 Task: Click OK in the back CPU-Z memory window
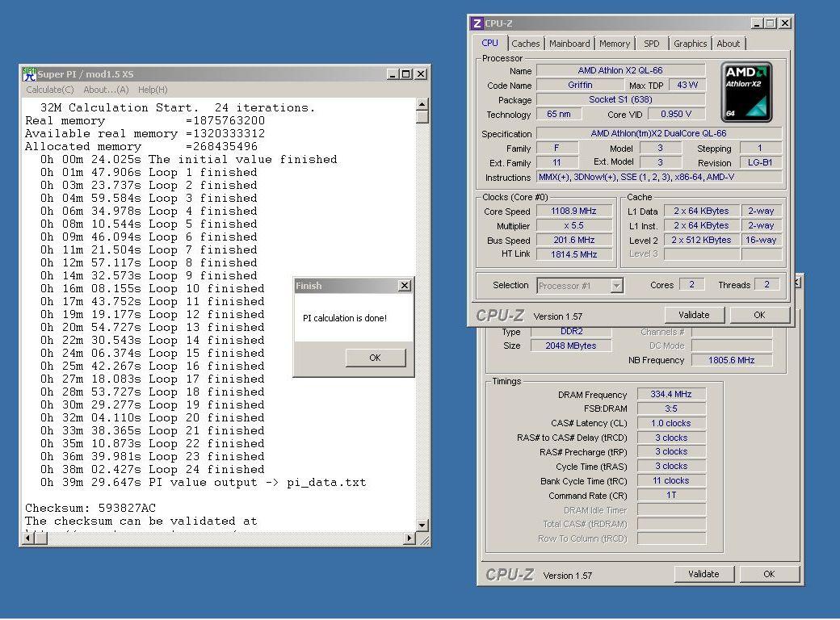pos(769,574)
